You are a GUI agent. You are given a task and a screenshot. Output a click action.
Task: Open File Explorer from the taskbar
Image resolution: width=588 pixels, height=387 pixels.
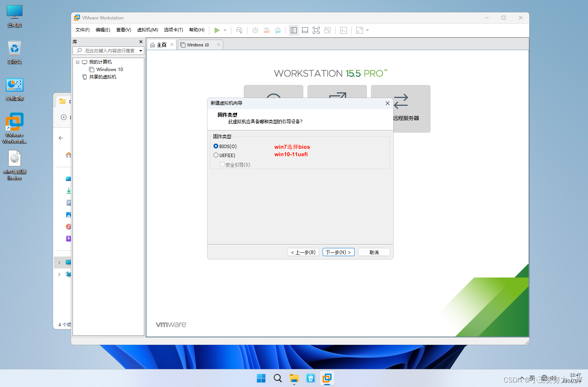coord(294,378)
